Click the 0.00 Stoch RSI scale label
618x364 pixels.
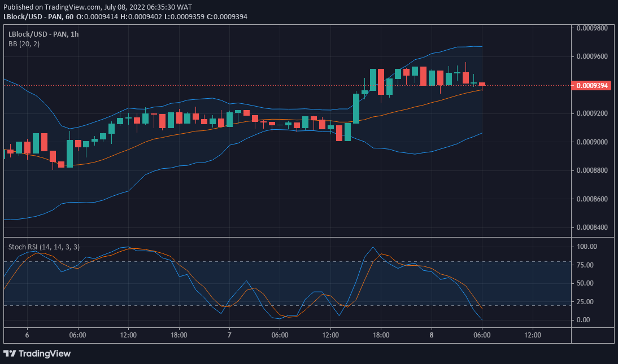584,320
